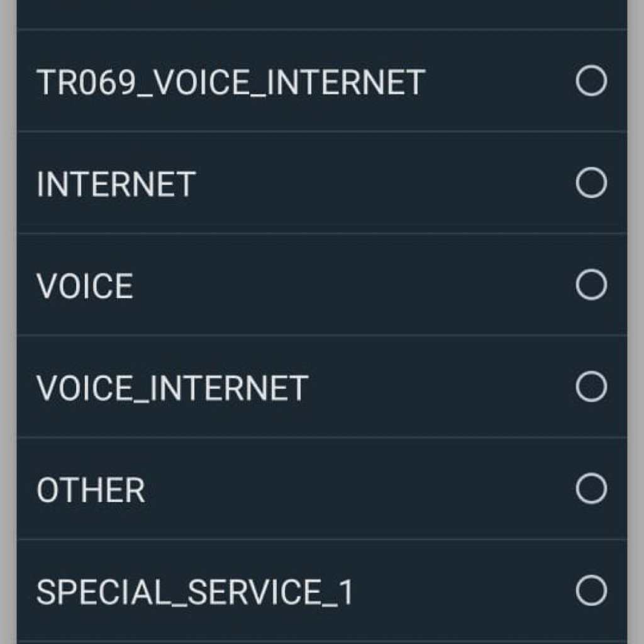Image resolution: width=644 pixels, height=644 pixels.
Task: Select the SPECIAL_SERVICE_1 radio button
Action: [x=591, y=591]
